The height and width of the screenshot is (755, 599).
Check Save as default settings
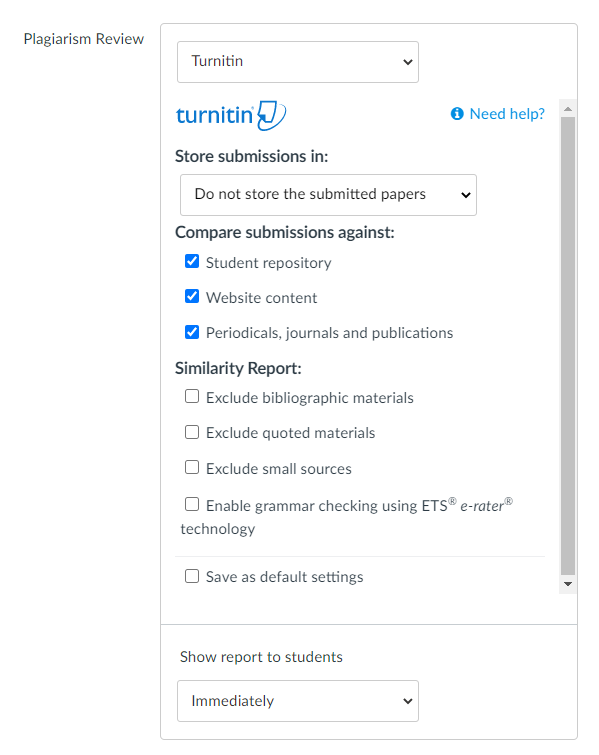[x=192, y=576]
